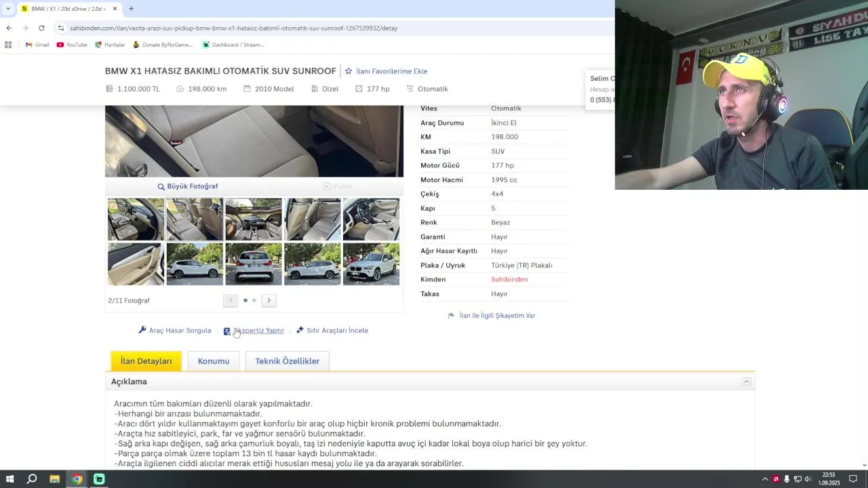Select door panel thumbnail in second row
The width and height of the screenshot is (868, 488).
(136, 264)
